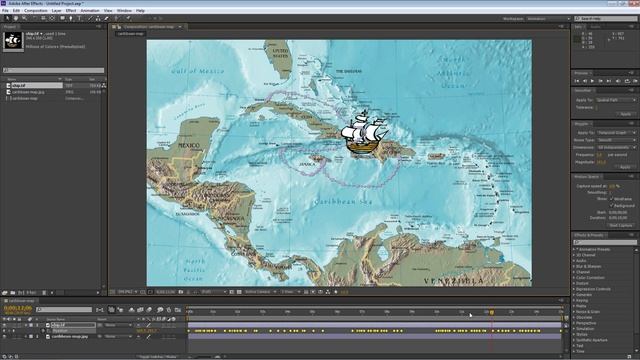Toggle shy switch on ship.tif layer

[x=138, y=325]
